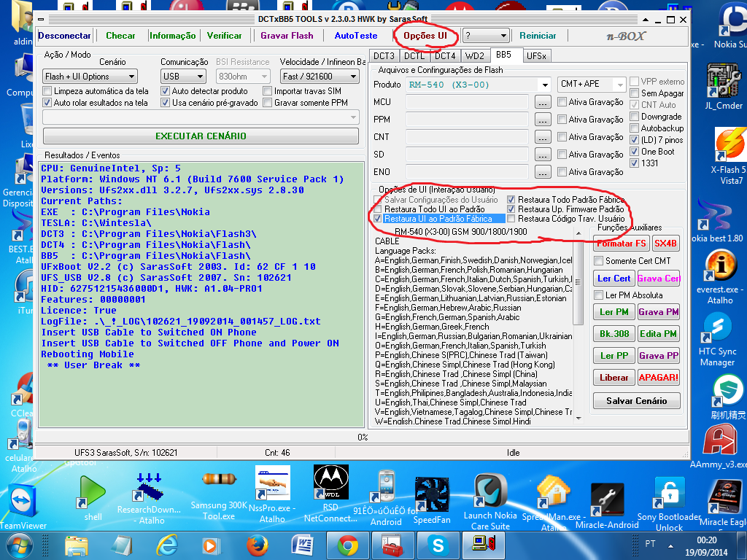747x560 pixels.
Task: Uncheck Auto detectar produto
Action: (166, 91)
